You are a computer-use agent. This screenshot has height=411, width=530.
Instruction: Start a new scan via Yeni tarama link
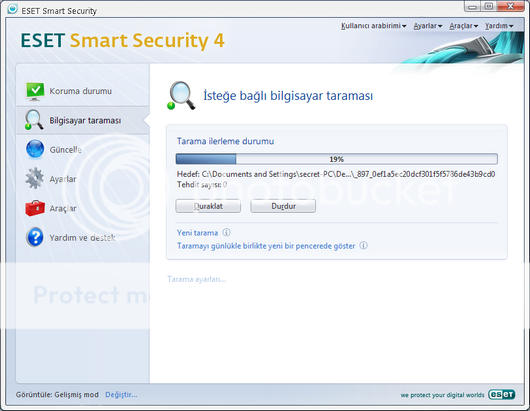click(197, 233)
